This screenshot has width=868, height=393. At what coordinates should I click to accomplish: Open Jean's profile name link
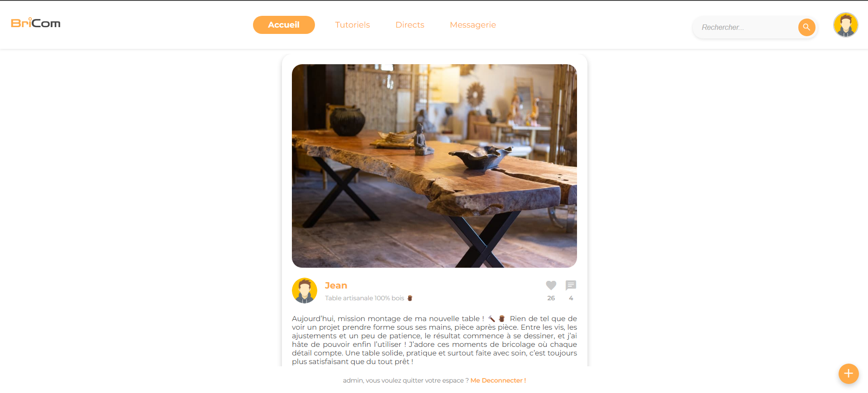(336, 285)
